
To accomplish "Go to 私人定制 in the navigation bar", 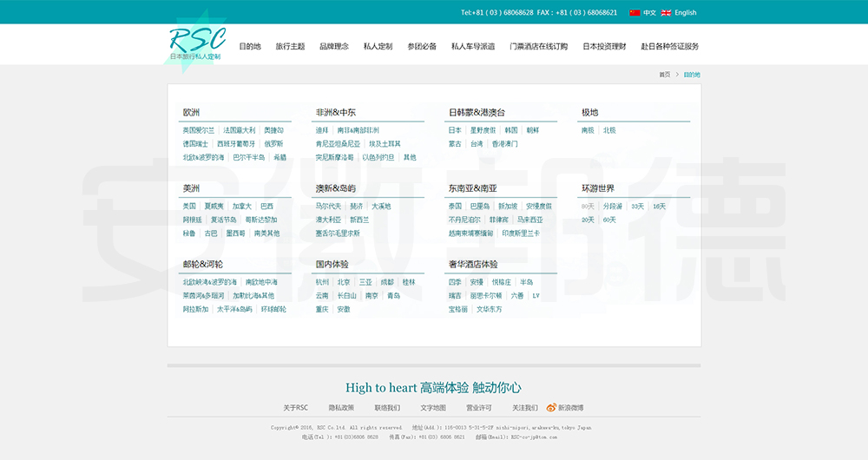I will [378, 46].
